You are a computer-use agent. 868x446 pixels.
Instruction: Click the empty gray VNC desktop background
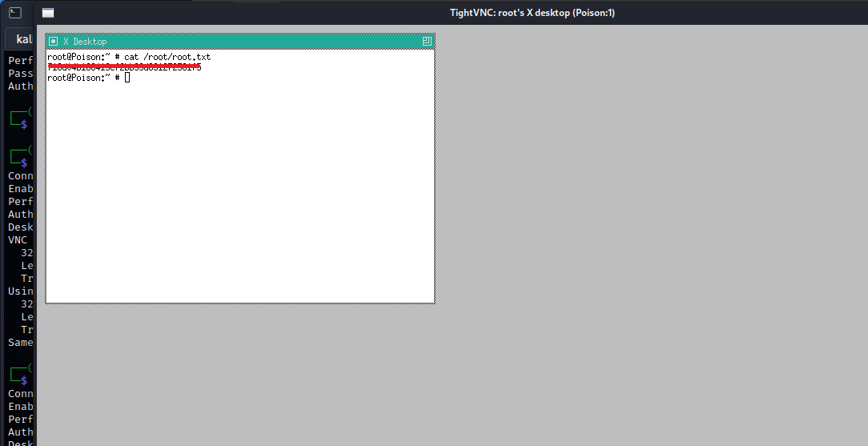tap(641, 240)
